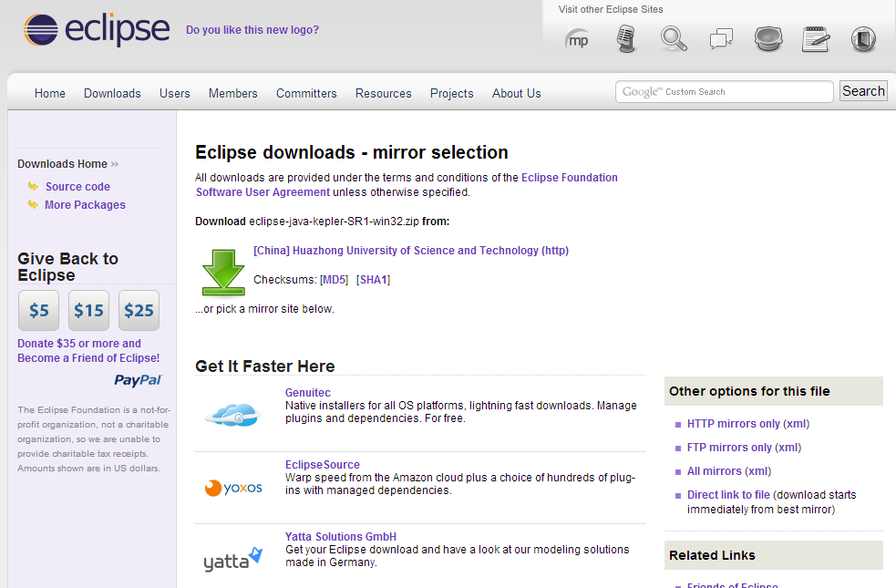Image resolution: width=896 pixels, height=588 pixels.
Task: Open the Marketplace 'mp' site icon
Action: tap(577, 39)
